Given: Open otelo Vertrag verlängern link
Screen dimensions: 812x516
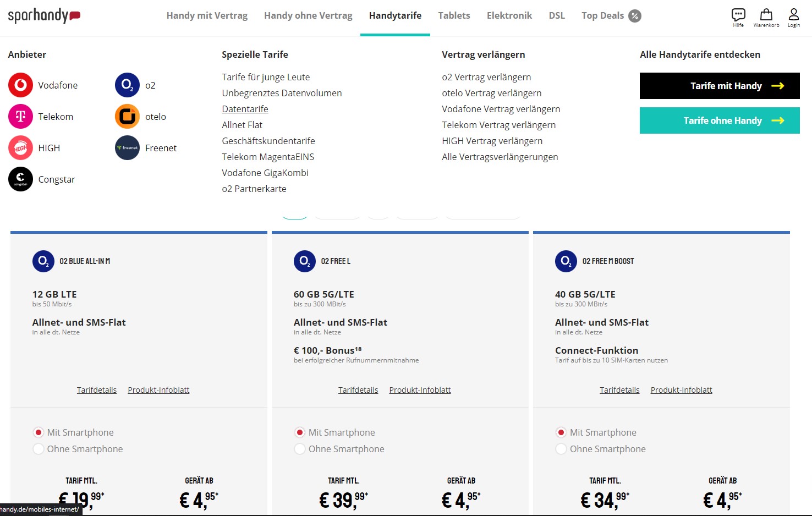Looking at the screenshot, I should [492, 93].
